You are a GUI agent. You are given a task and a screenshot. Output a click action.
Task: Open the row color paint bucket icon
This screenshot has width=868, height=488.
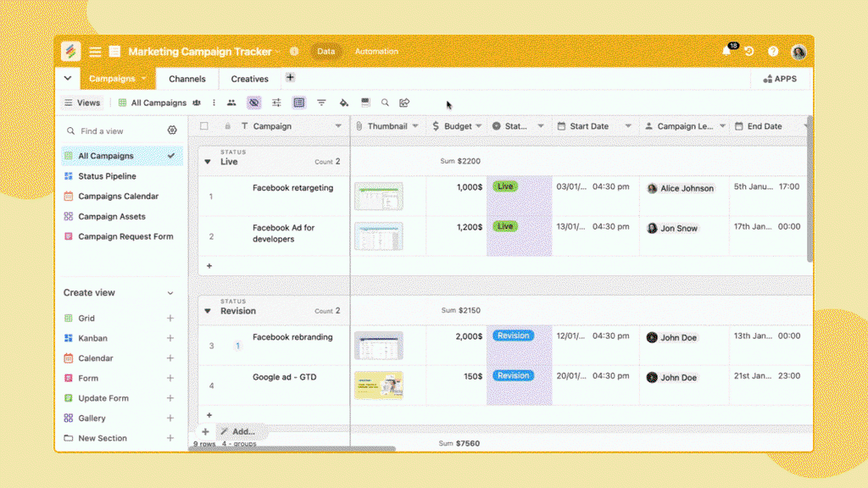click(x=344, y=103)
